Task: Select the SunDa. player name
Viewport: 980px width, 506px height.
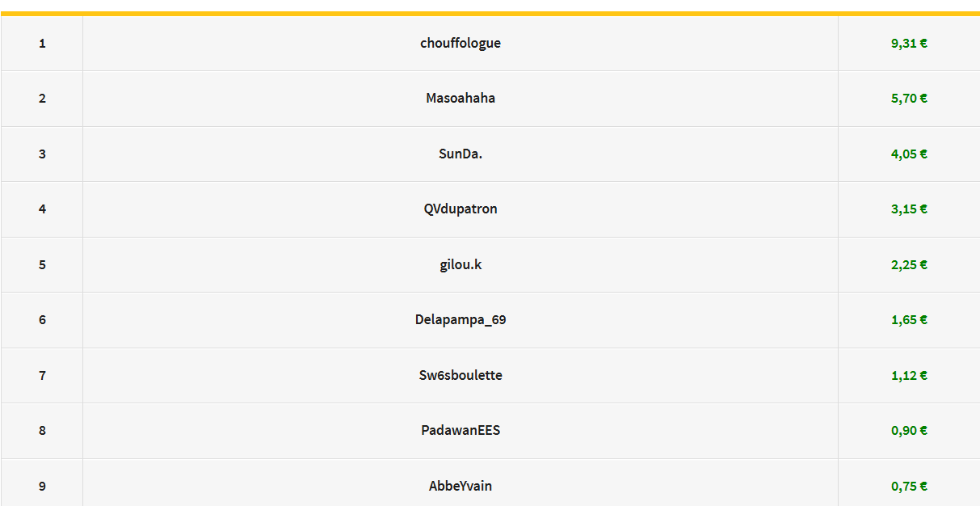Action: tap(461, 154)
